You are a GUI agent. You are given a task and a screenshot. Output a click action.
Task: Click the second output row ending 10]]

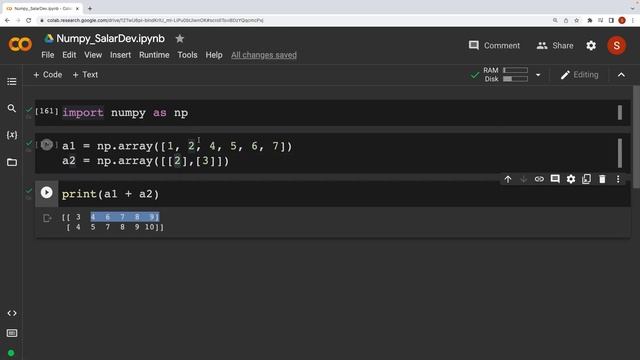(x=115, y=227)
